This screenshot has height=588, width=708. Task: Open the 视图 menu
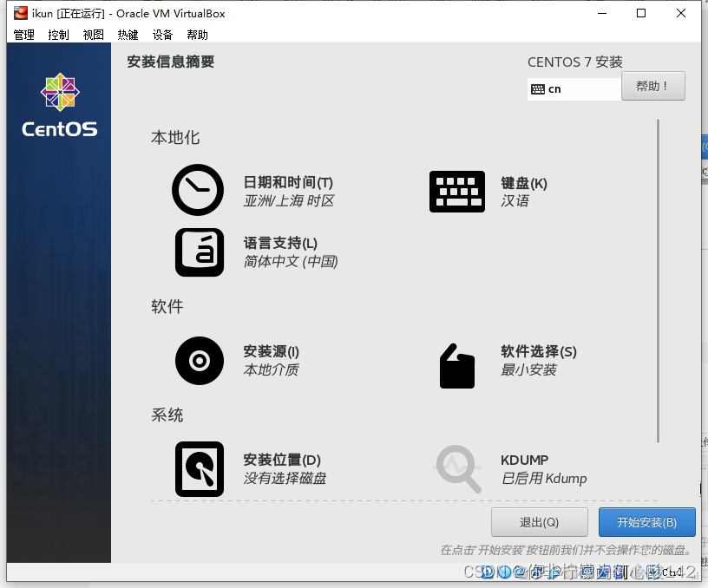tap(93, 35)
